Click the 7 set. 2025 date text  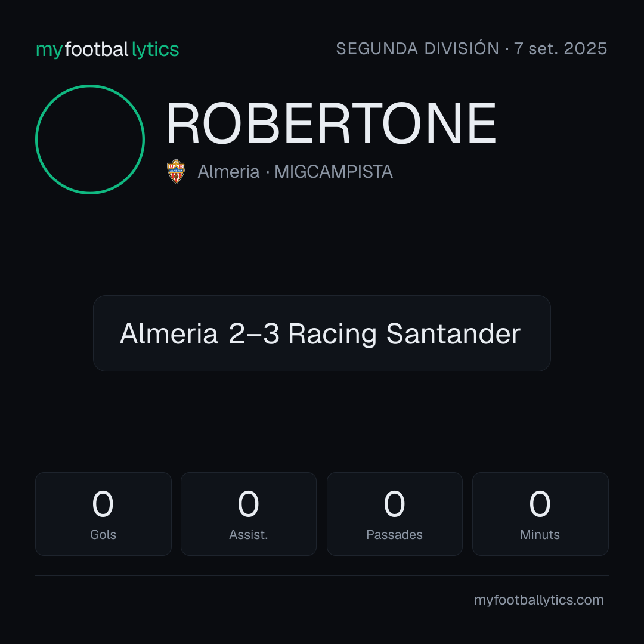[x=561, y=48]
